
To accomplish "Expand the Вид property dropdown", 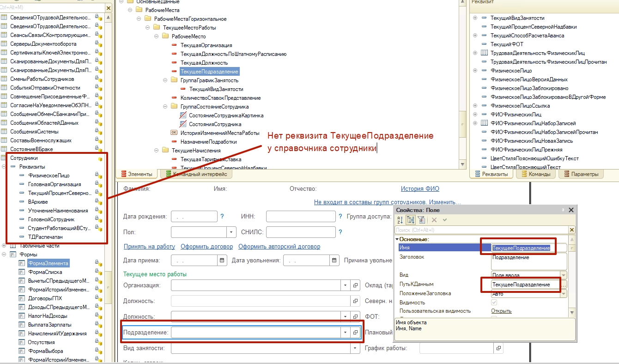I will [x=564, y=275].
